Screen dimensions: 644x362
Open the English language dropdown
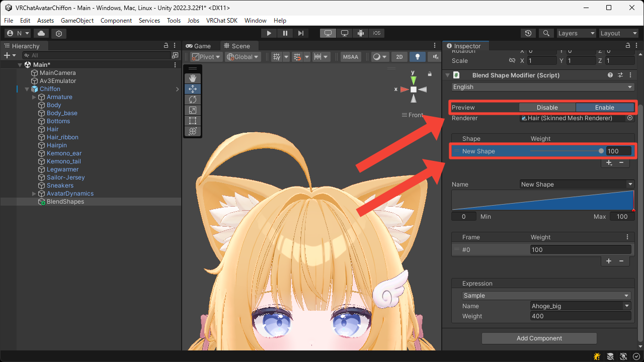(542, 87)
